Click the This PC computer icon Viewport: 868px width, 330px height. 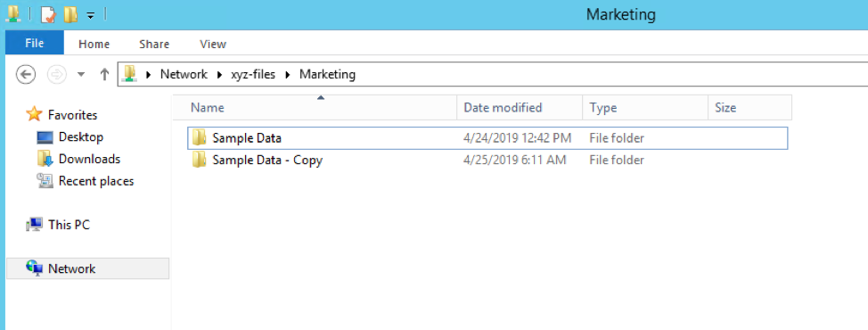click(x=35, y=224)
